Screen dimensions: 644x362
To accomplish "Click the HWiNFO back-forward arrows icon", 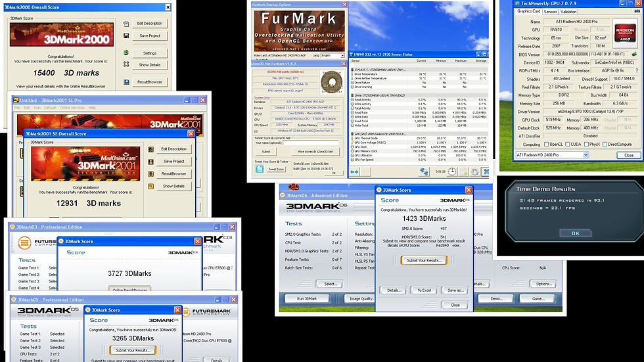I will click(x=354, y=172).
